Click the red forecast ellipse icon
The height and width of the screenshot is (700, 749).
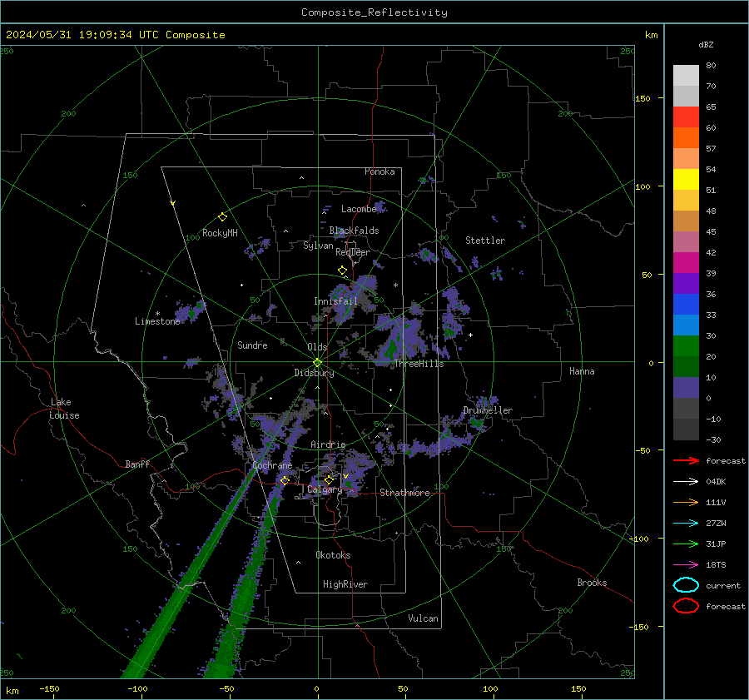point(686,606)
